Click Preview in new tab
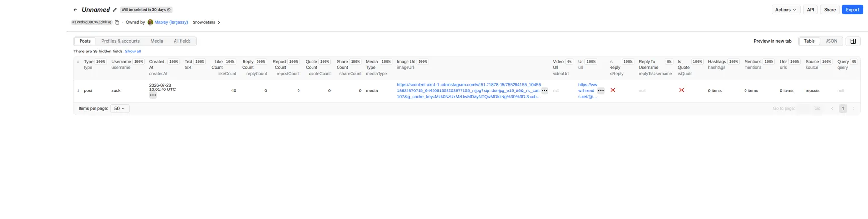Viewport: 868px width, 219px height. click(x=773, y=41)
